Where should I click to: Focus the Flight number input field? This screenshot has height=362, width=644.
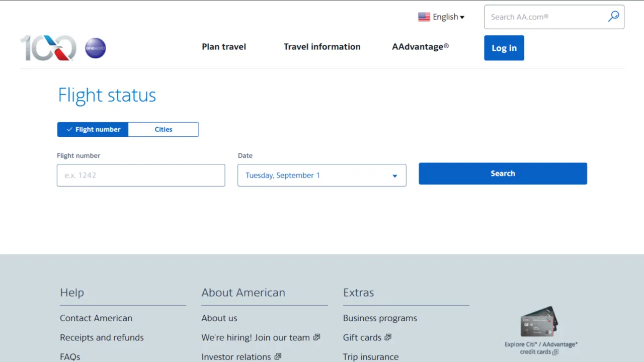point(141,175)
